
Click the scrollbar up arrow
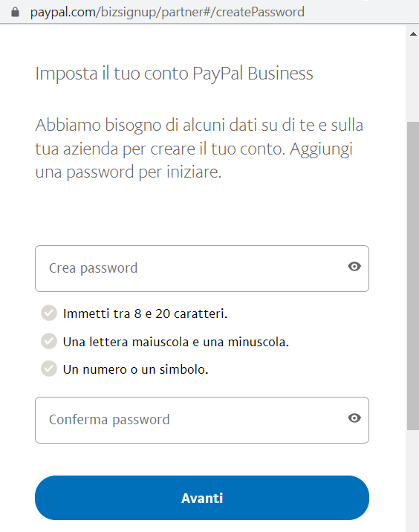(413, 34)
